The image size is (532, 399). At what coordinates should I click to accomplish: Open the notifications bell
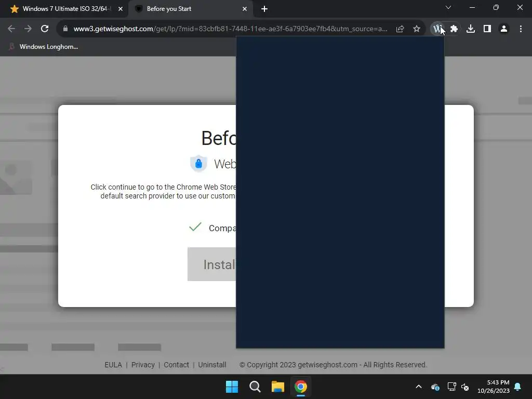coord(518,387)
